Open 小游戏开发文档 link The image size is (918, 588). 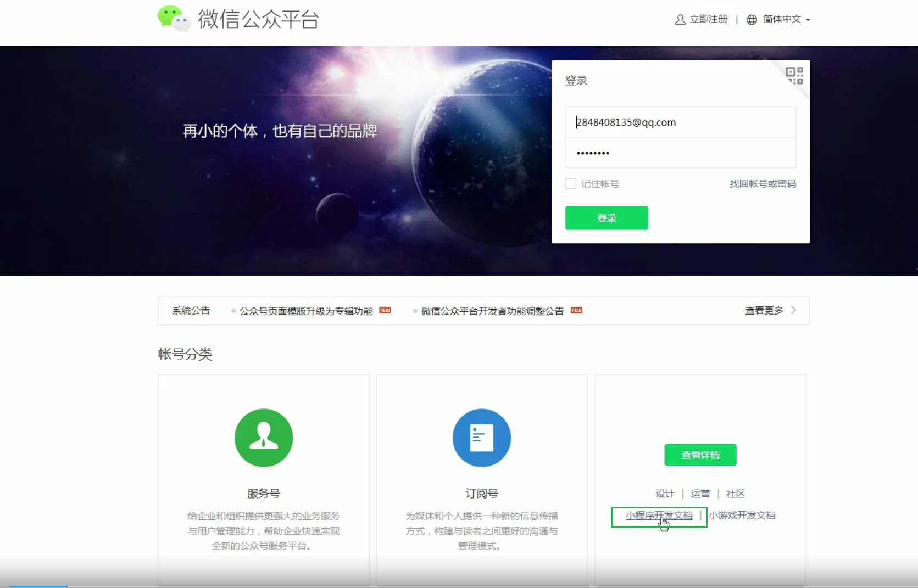742,516
